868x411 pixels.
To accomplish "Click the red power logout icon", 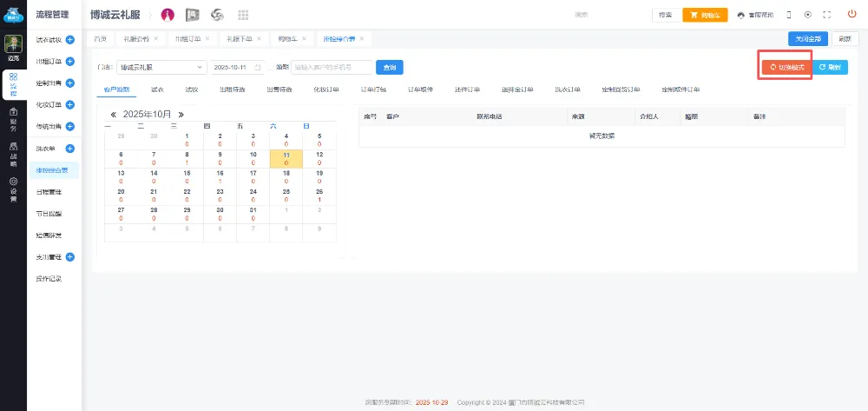I will pos(851,15).
